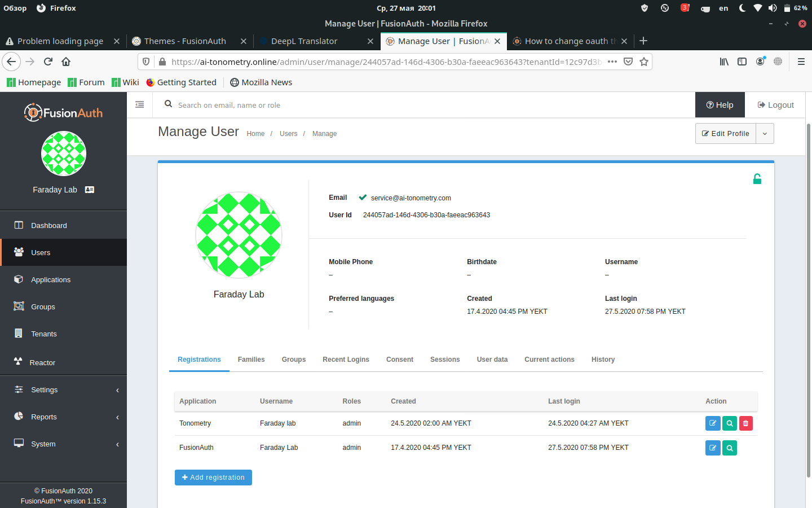Image resolution: width=812 pixels, height=508 pixels.
Task: Click the large Faraday Lab avatar image
Action: pyautogui.click(x=239, y=235)
